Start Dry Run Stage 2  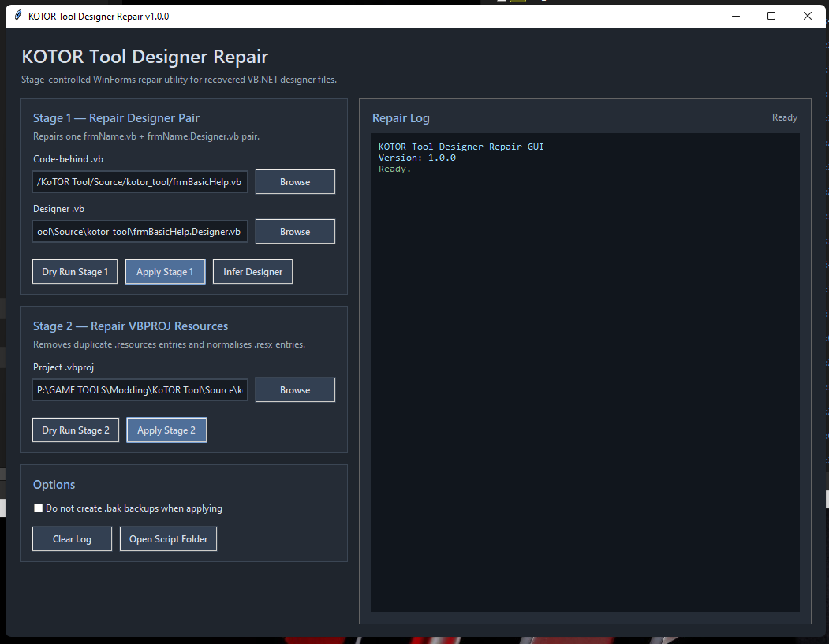(75, 430)
